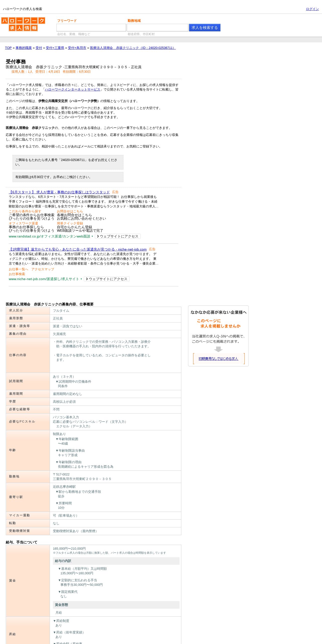The width and height of the screenshot is (322, 644).
Task: Open the 【1R寮完備】niche-net-job ad headline
Action: [x=78, y=249]
